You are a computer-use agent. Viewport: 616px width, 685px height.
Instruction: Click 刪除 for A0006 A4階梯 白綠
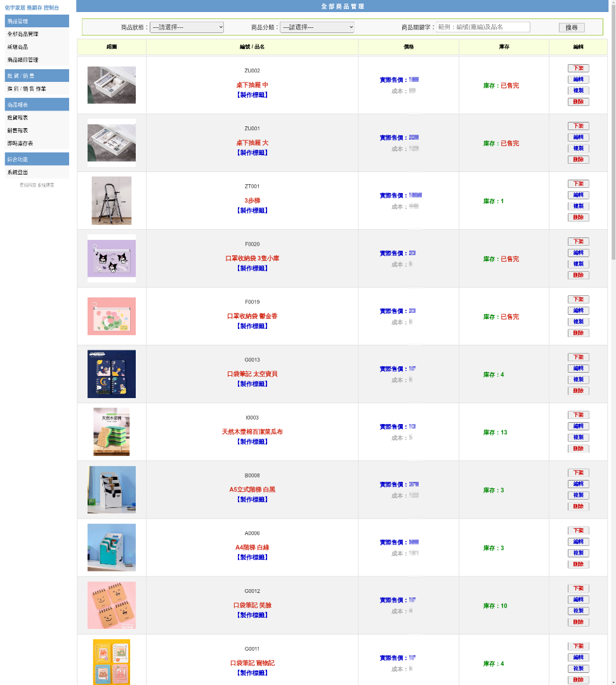579,564
